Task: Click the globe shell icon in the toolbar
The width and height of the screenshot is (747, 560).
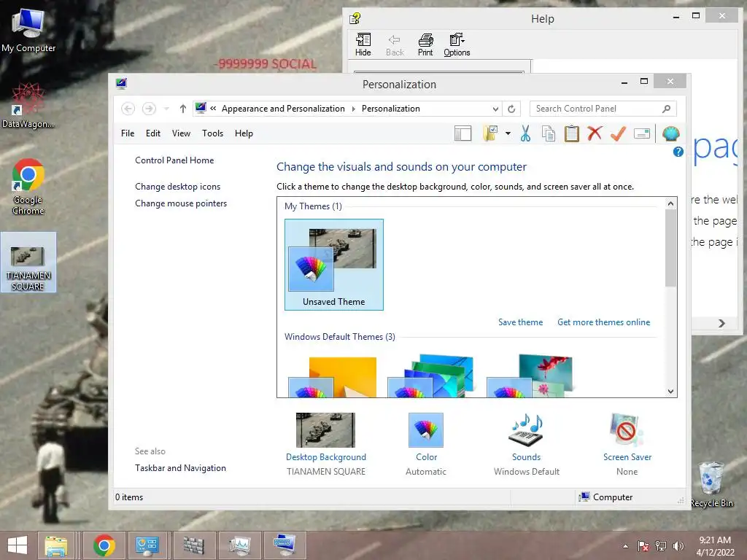Action: 671,134
